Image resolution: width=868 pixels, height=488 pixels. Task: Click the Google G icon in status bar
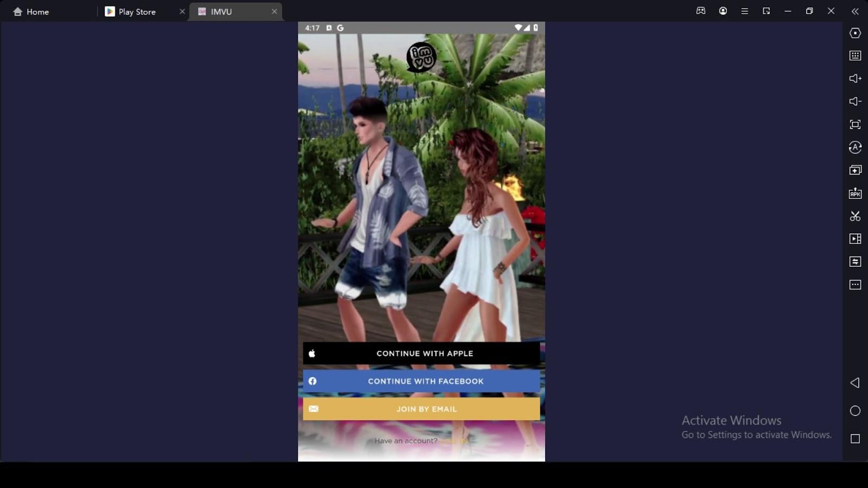340,28
